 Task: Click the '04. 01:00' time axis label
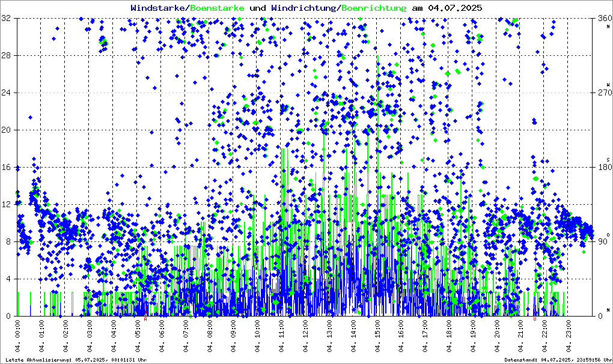pyautogui.click(x=41, y=336)
